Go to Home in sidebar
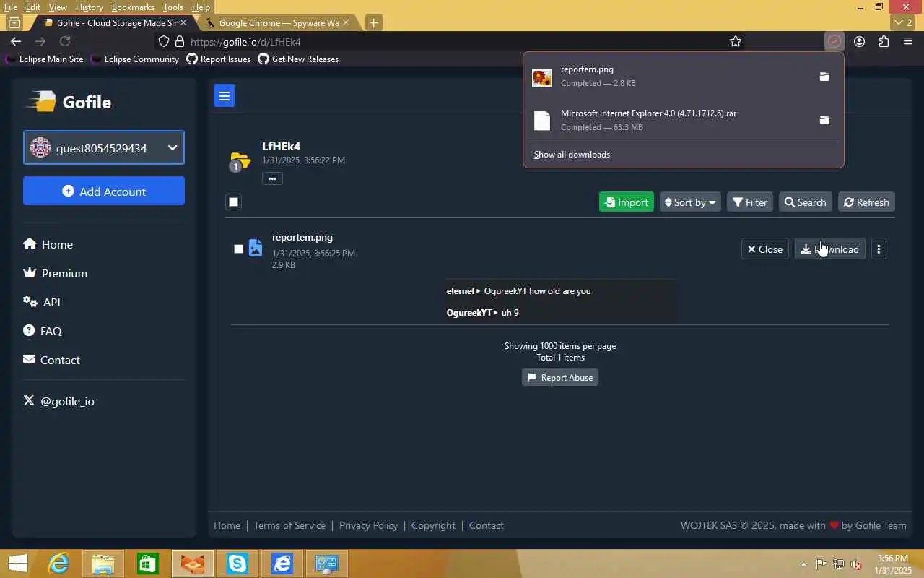The width and height of the screenshot is (924, 578). coord(48,244)
